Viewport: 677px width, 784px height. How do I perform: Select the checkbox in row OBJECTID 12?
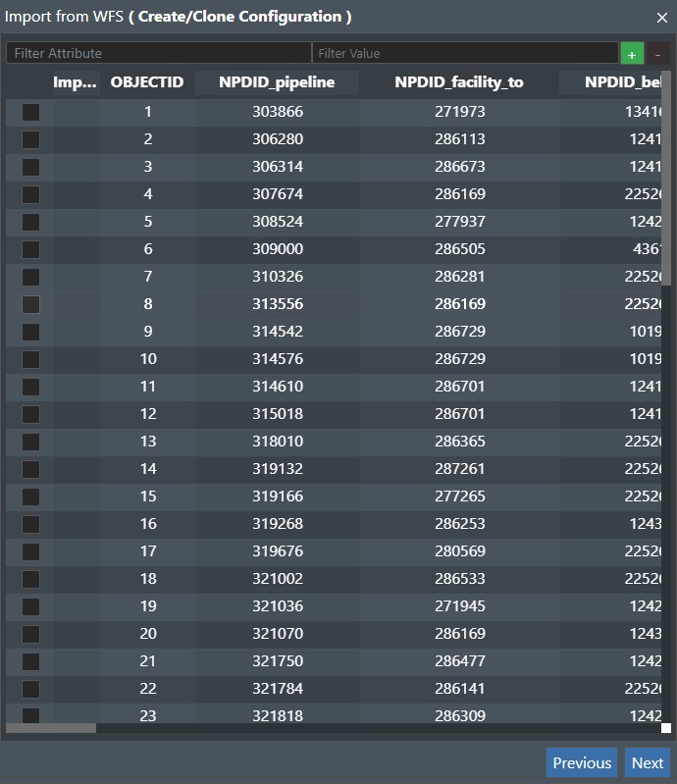[x=31, y=414]
